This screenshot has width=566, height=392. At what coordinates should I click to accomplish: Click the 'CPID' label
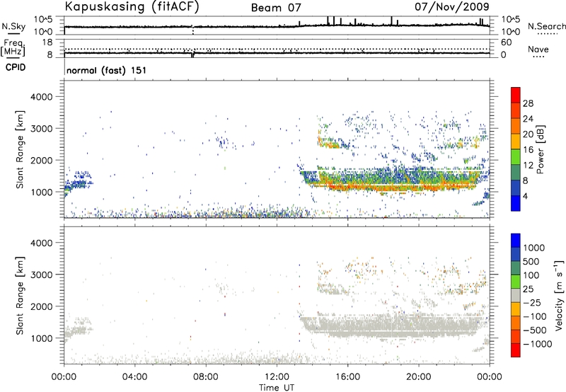16,67
